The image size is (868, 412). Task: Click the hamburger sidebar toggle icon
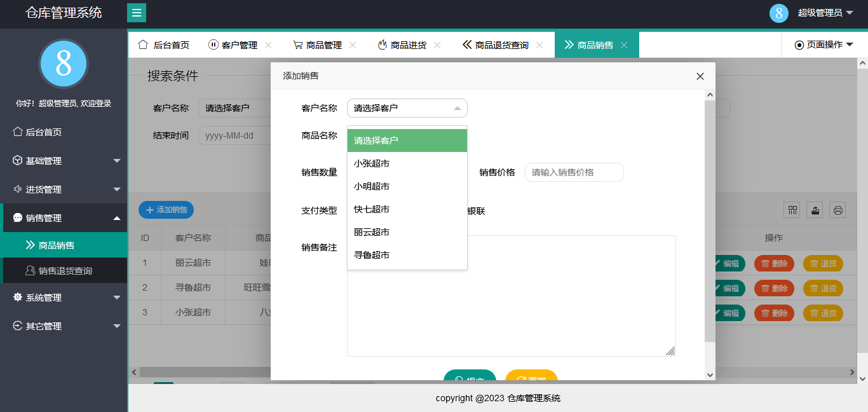tap(136, 13)
